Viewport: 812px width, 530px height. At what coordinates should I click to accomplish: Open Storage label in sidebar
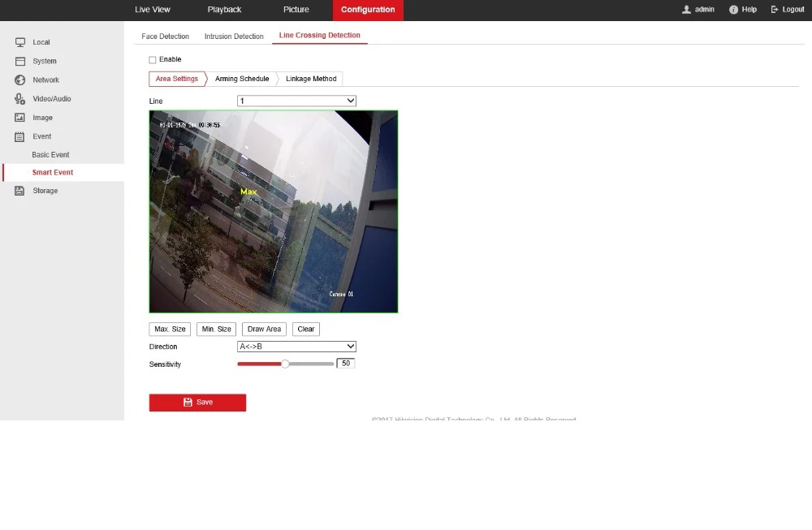[x=45, y=191]
